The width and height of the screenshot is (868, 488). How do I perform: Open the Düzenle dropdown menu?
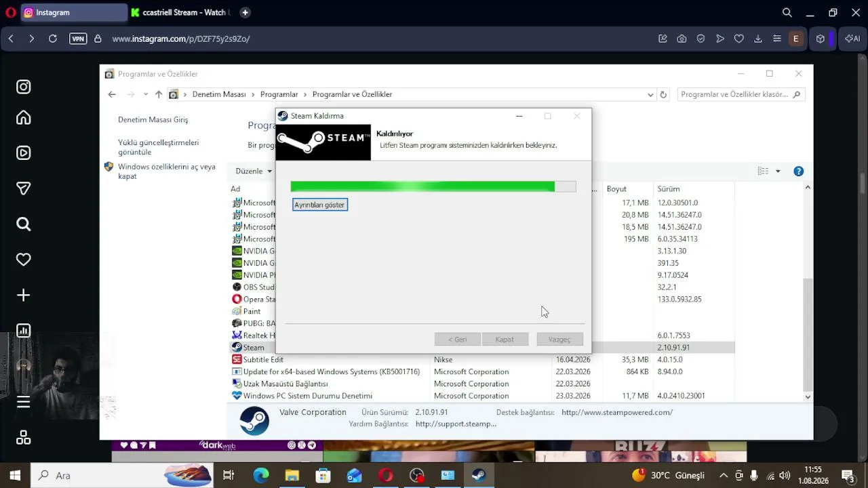tap(254, 171)
